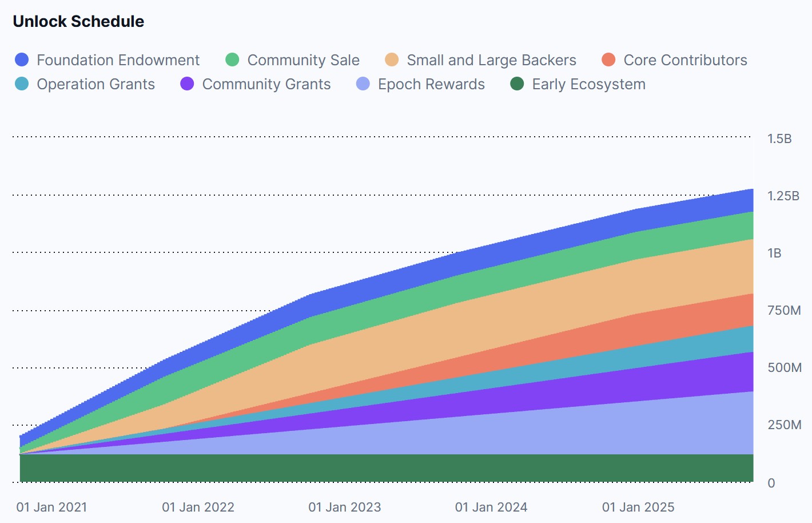The height and width of the screenshot is (523, 812).
Task: Click the tan Small and Large Backers dot
Action: click(392, 60)
